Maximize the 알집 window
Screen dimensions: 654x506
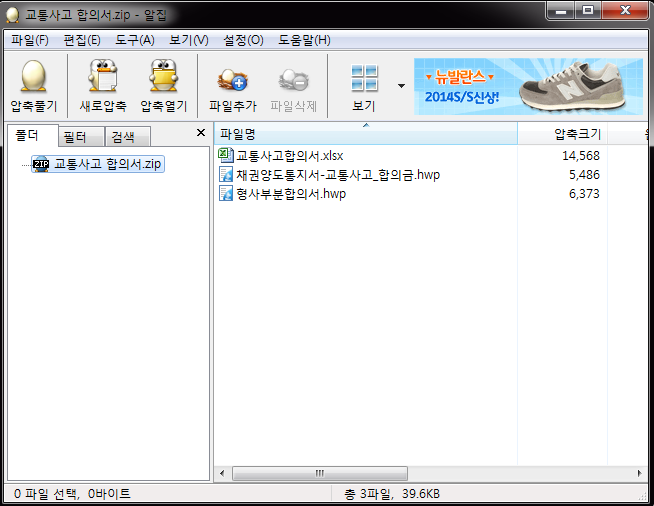(x=588, y=10)
